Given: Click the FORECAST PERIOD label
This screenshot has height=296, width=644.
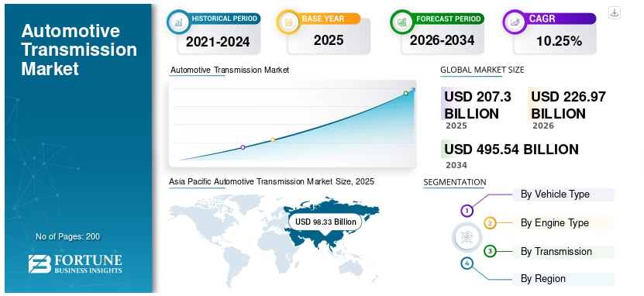Looking at the screenshot, I should (x=449, y=19).
